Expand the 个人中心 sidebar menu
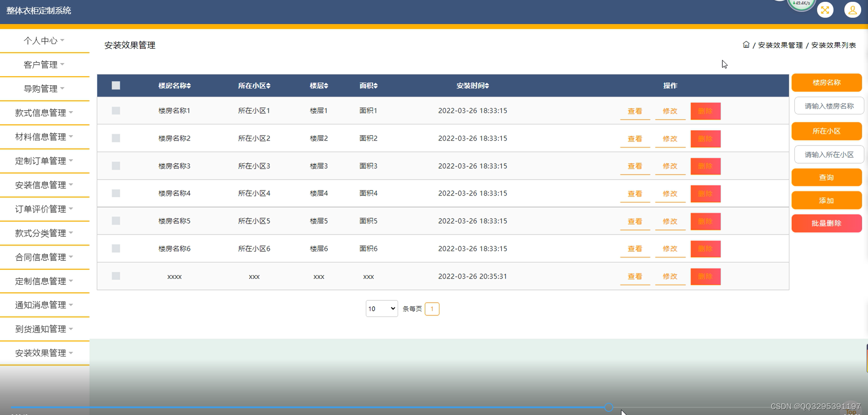This screenshot has width=868, height=415. [x=44, y=41]
